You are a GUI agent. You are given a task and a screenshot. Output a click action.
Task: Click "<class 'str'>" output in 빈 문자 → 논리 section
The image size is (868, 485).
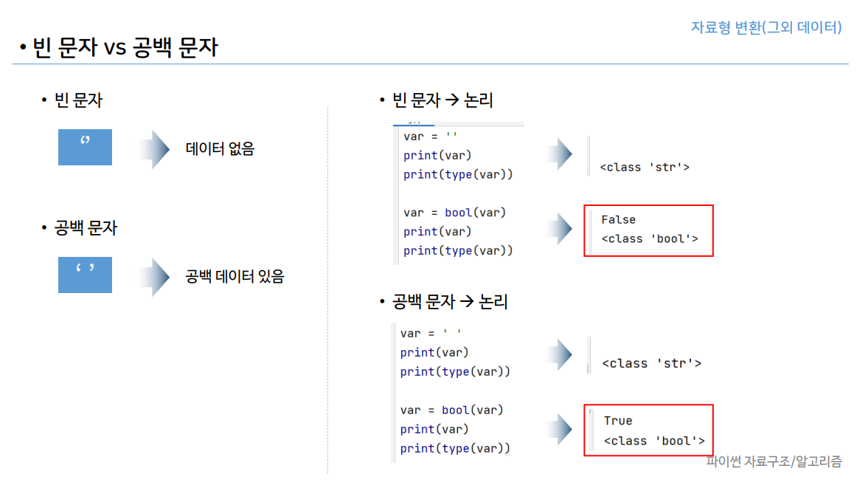[645, 168]
